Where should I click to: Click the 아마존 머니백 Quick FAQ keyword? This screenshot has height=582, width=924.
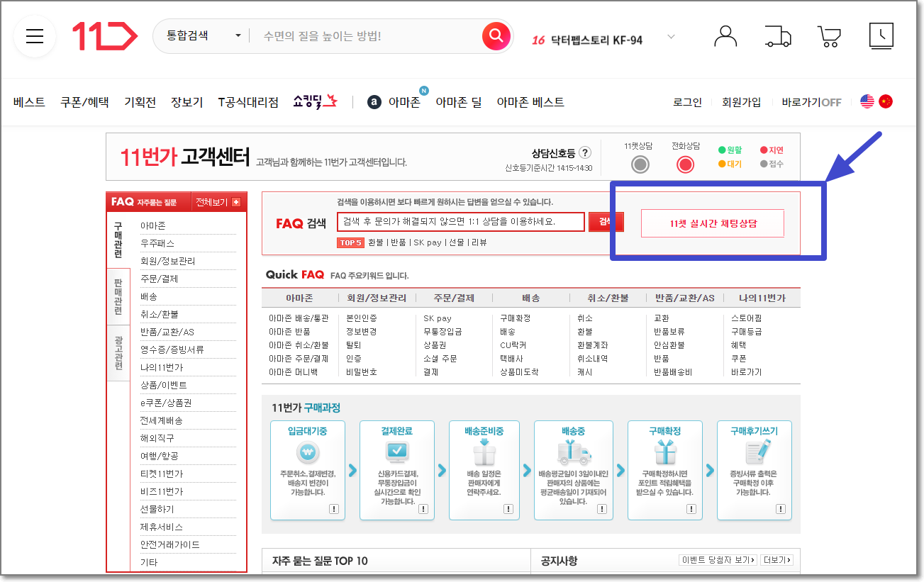[293, 372]
